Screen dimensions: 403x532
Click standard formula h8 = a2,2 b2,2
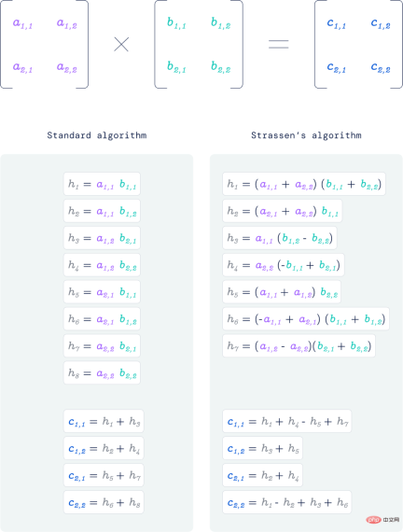102,373
